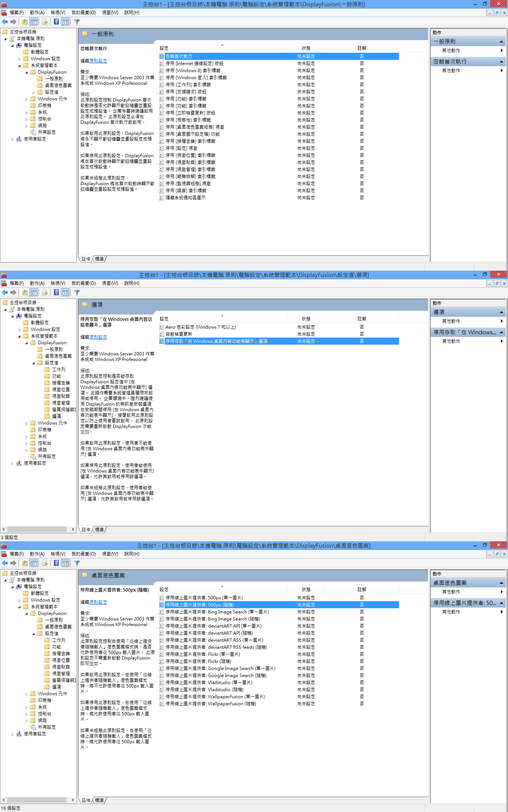The height and width of the screenshot is (812, 508).
Task: Expand the 使用者設定 node in the 一般原則 window
Action: coord(12,139)
